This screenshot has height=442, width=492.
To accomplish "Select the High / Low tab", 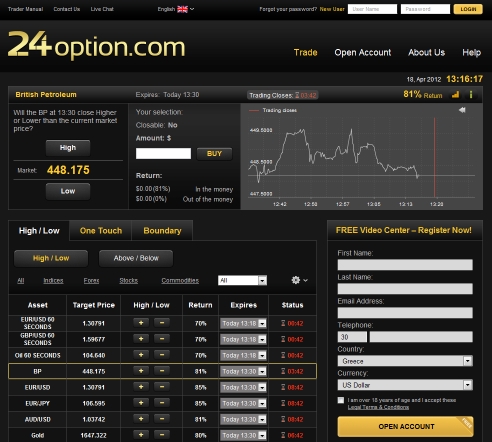I will point(39,231).
